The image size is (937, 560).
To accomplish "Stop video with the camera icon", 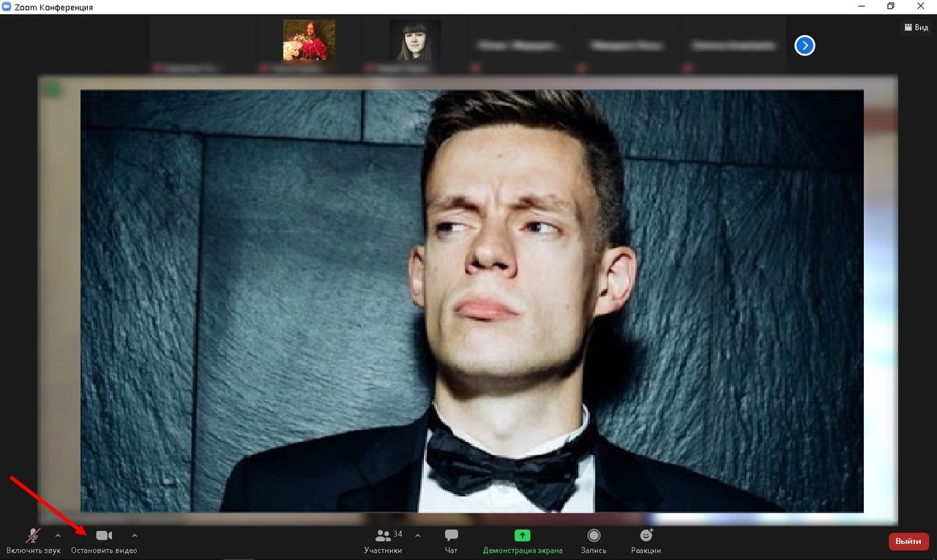I will click(104, 537).
